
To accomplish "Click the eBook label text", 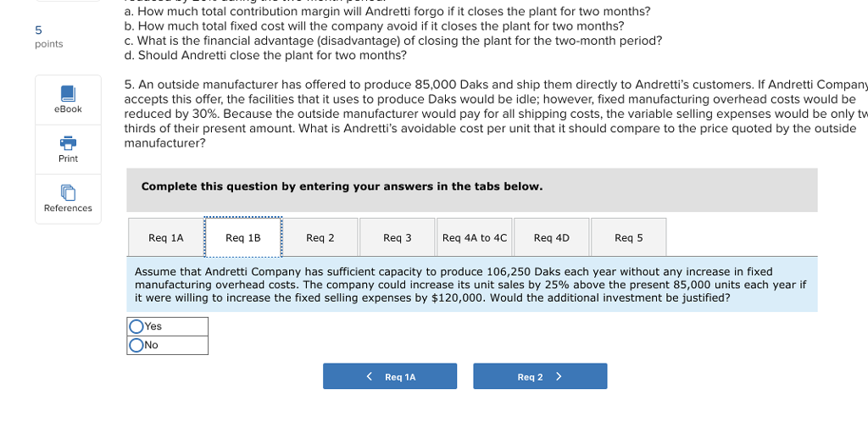I will tap(68, 109).
